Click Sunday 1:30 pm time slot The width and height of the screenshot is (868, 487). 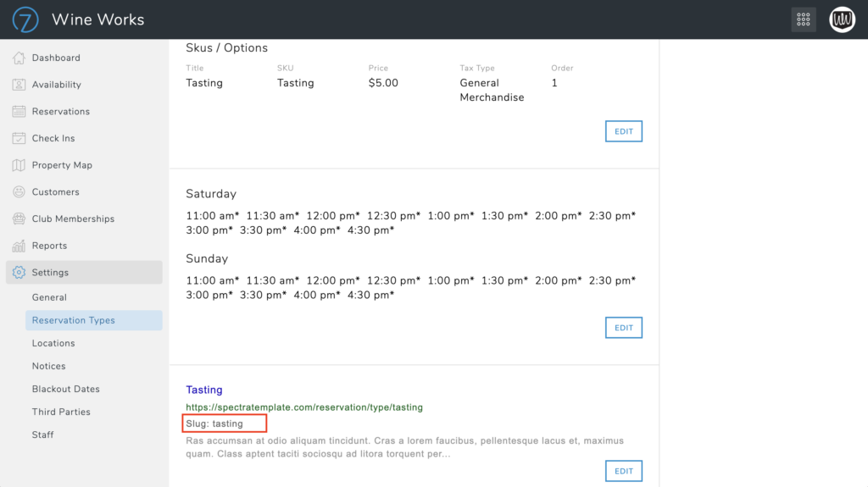click(x=505, y=280)
